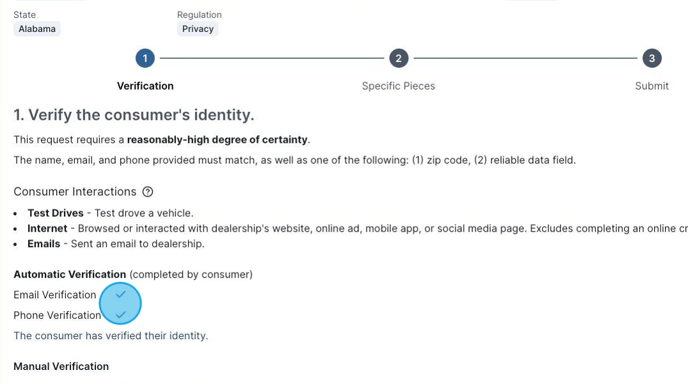Click the progress line between steps 1 and 2
This screenshot has width=688, height=384.
[x=272, y=58]
